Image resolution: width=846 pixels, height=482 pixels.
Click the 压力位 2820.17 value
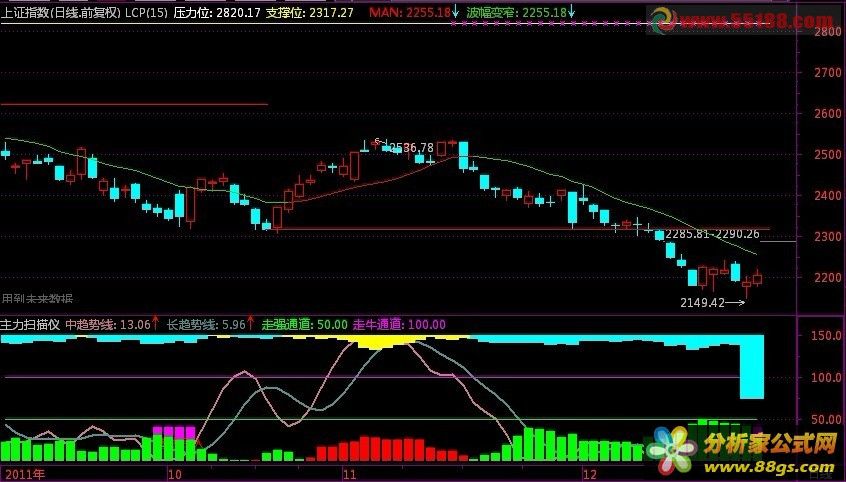[217, 12]
